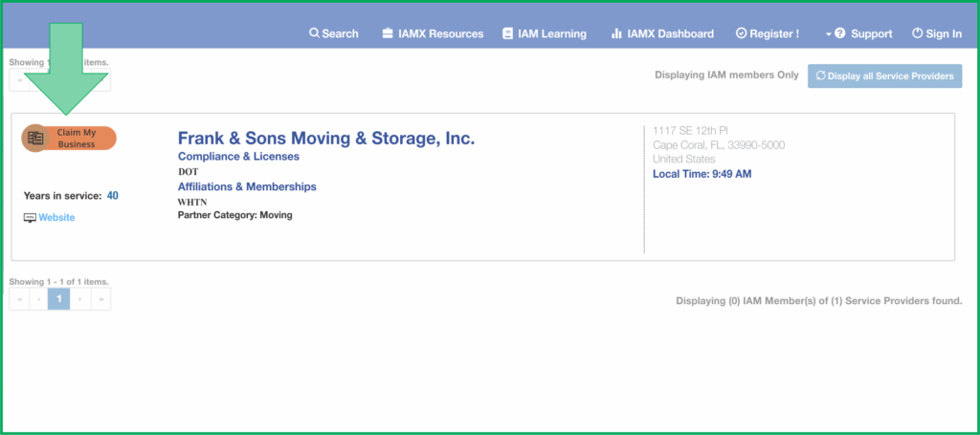The width and height of the screenshot is (980, 435).
Task: Click the 1117 SE 12th Pl address line
Action: 690,130
